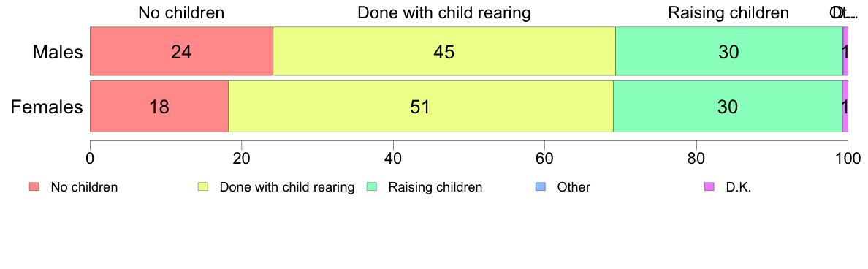
Task: Select the Females green bar segment labeled 30
Action: [728, 106]
